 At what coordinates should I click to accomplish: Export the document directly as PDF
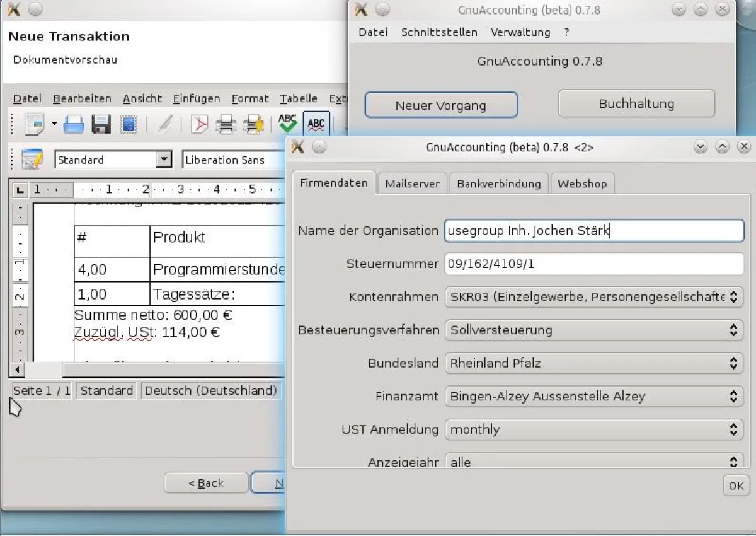point(199,124)
